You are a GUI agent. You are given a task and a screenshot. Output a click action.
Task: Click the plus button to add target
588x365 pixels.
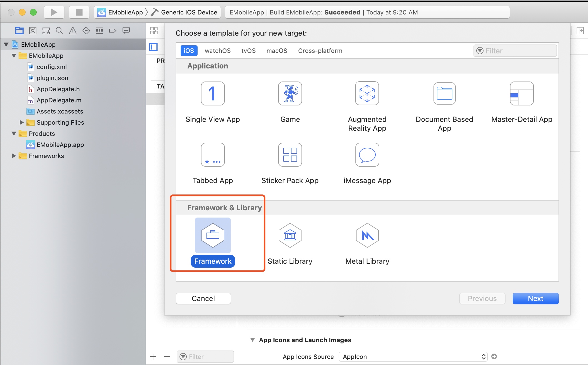click(x=153, y=357)
